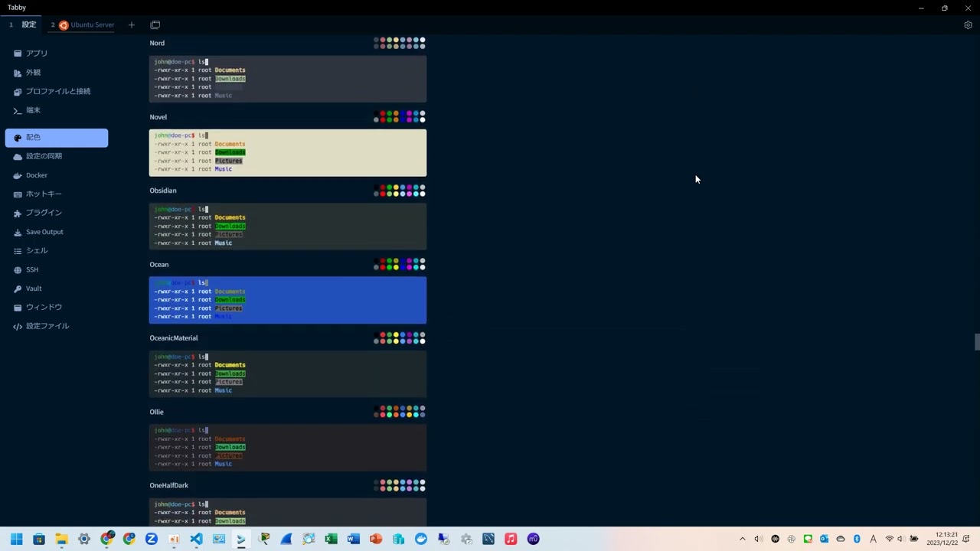Open Visual Studio Code from the taskbar
The image size is (980, 551).
(x=196, y=539)
